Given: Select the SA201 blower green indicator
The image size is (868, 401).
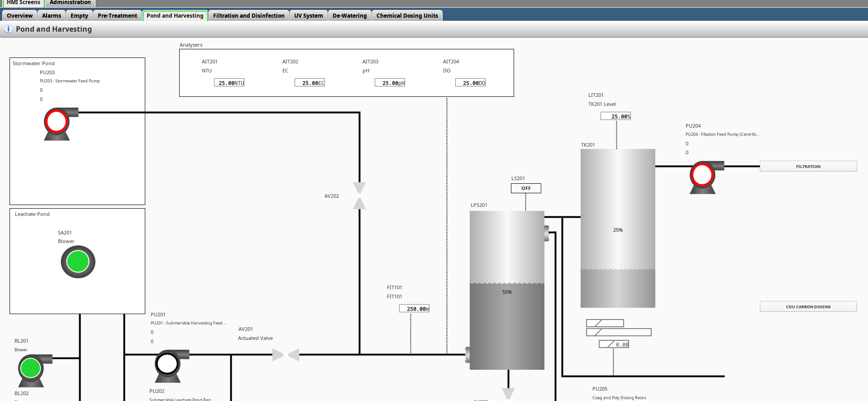Looking at the screenshot, I should pyautogui.click(x=78, y=262).
